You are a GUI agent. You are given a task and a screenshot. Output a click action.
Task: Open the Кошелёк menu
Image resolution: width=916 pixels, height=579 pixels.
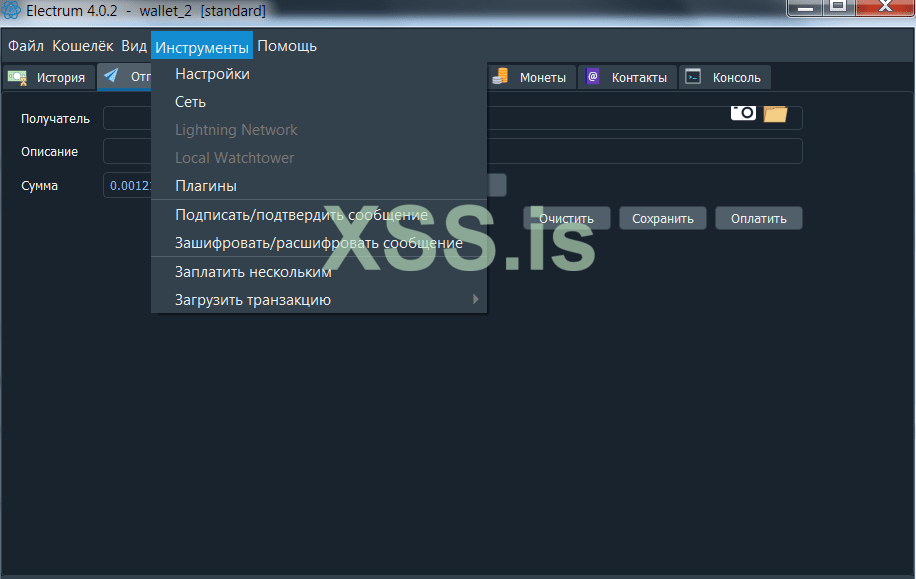[83, 46]
